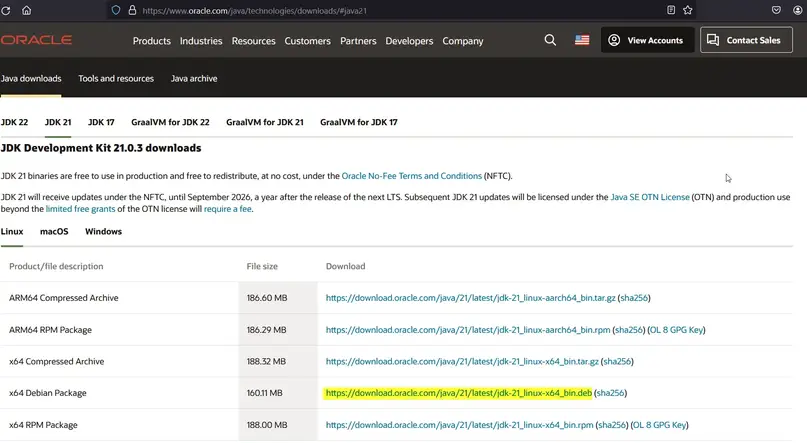Switch to Tools and resources tab
807x443 pixels.
[116, 79]
